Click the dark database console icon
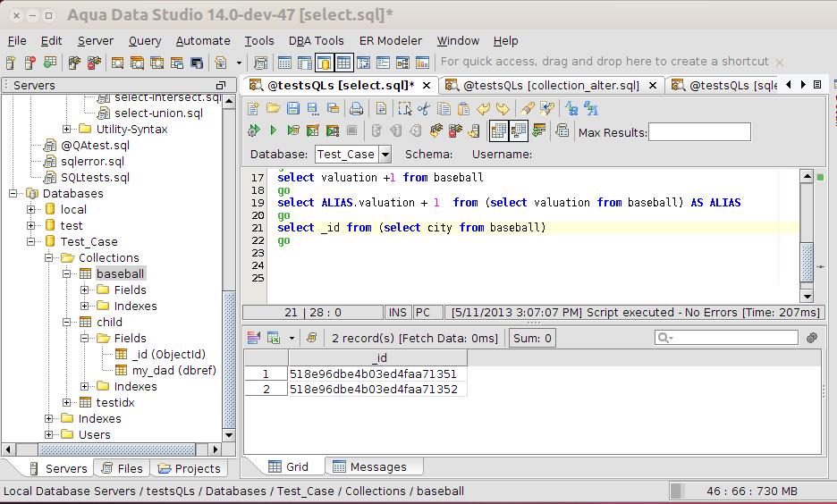Viewport: 837px width, 504px height. (x=197, y=63)
